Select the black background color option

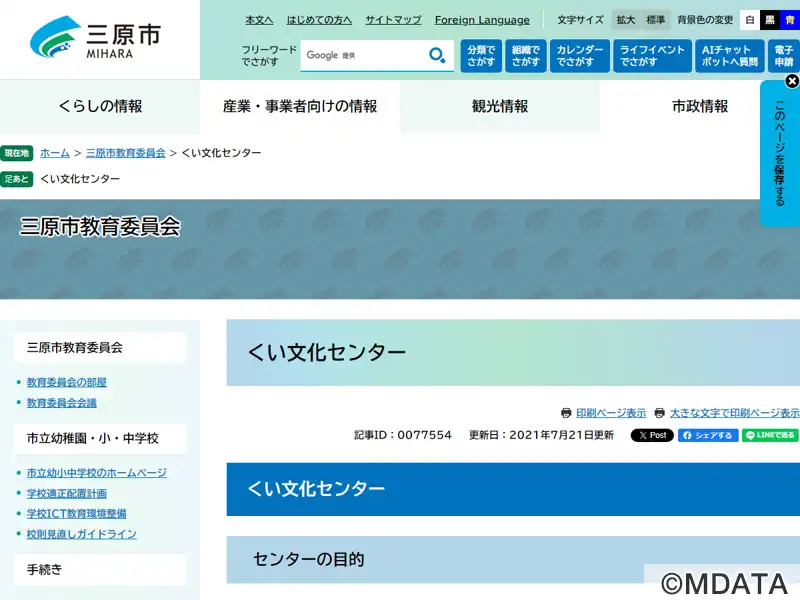pyautogui.click(x=770, y=20)
